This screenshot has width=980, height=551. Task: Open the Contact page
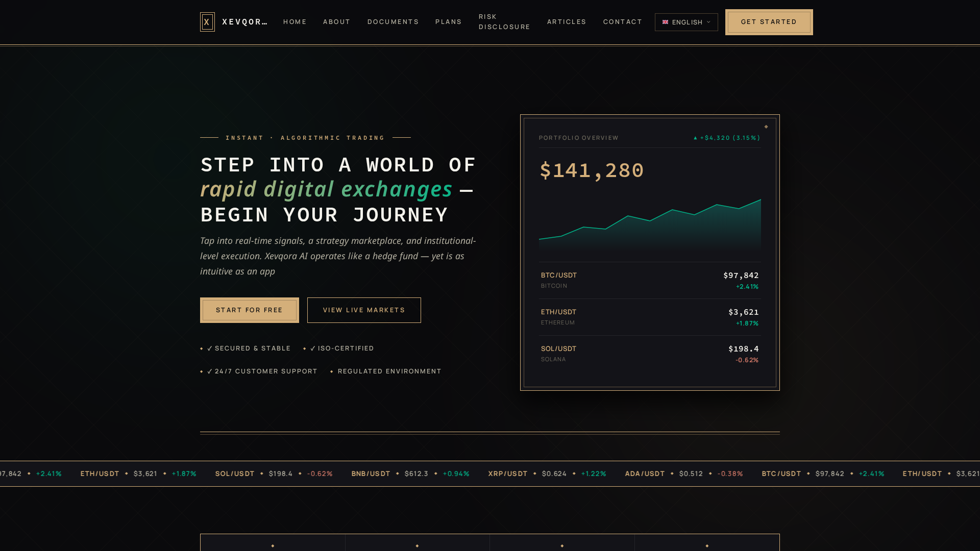(623, 22)
